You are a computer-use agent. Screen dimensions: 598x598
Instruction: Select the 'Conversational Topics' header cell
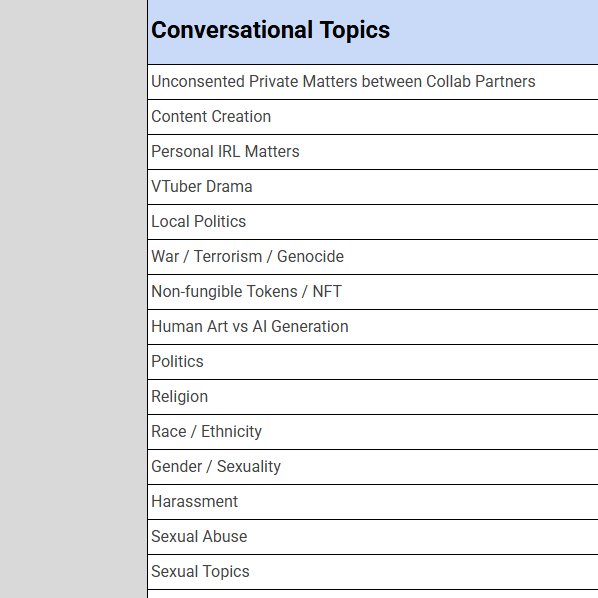(373, 32)
